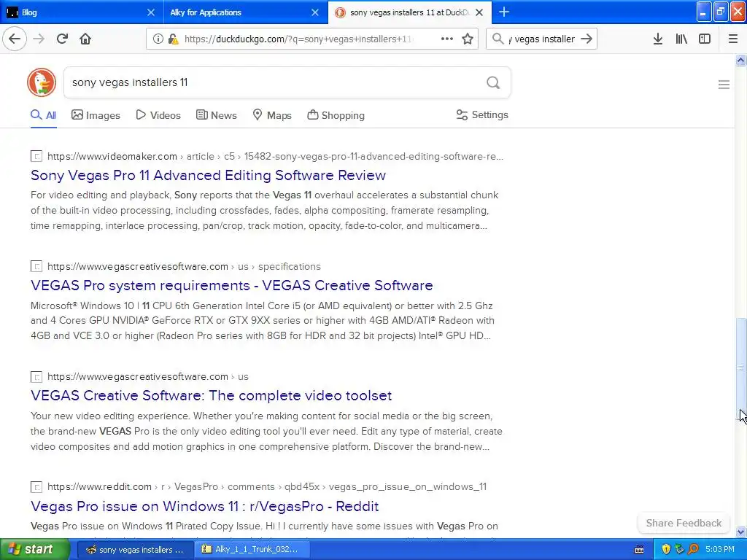Select Firefox sony vegas taskbar button
The height and width of the screenshot is (560, 747).
pos(135,550)
